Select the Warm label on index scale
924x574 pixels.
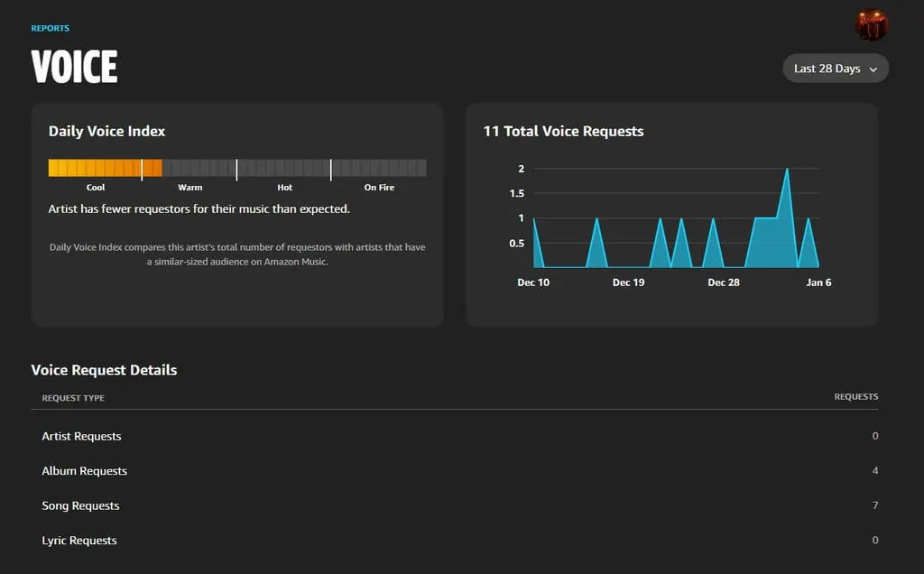(190, 188)
